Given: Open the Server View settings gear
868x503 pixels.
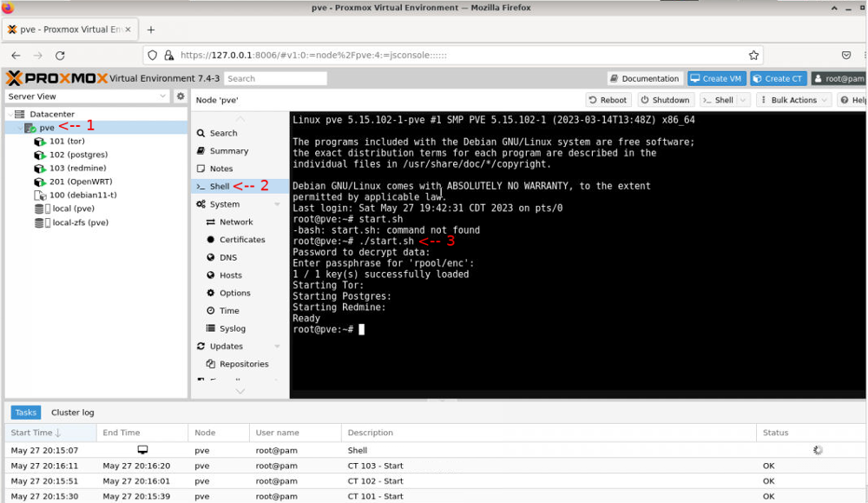Looking at the screenshot, I should (x=181, y=96).
